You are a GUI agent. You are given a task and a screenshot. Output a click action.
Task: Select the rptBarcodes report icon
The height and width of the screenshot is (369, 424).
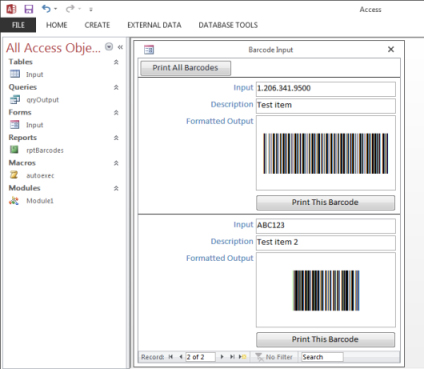tap(14, 150)
